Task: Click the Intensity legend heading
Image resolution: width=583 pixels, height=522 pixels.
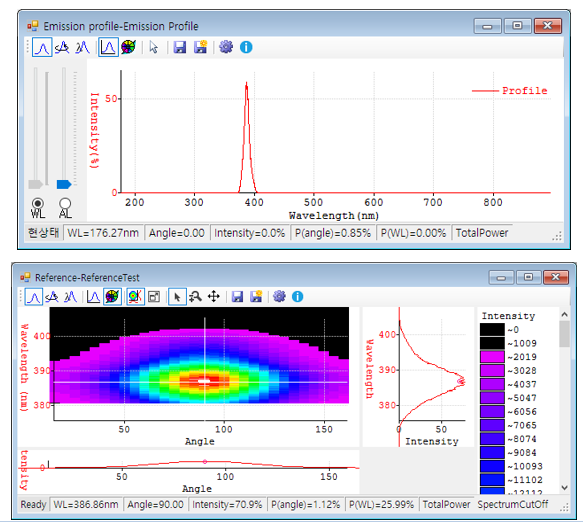Action: point(508,316)
